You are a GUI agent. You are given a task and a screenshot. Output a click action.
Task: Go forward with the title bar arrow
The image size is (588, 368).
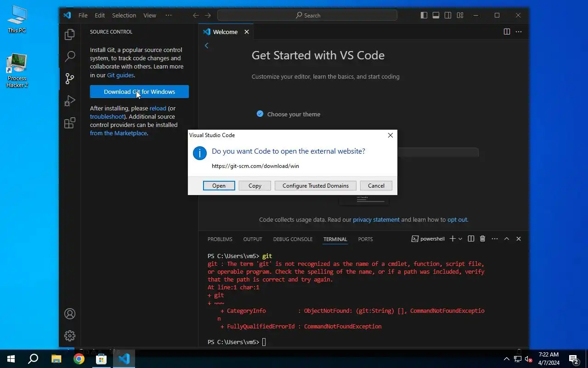(208, 15)
